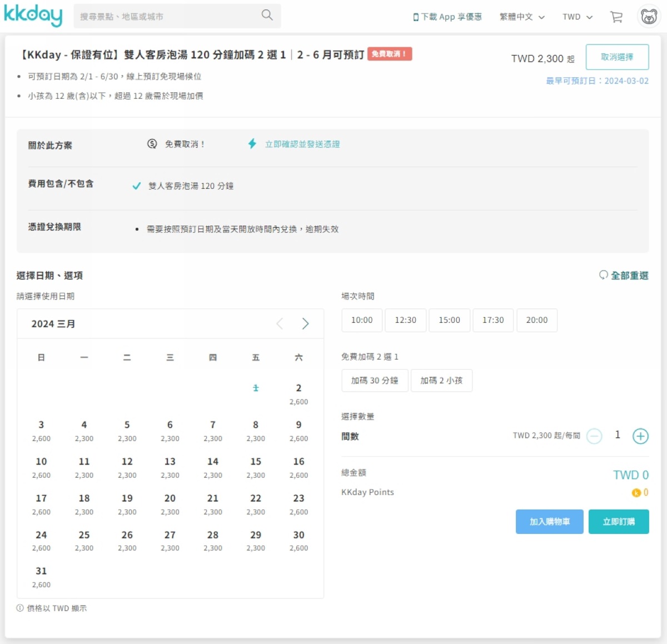Open the 繁體中文 language dropdown
This screenshot has height=644, width=667.
coord(522,17)
